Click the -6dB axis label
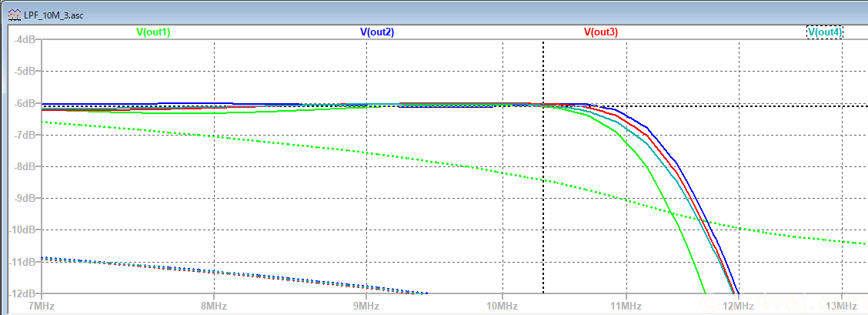 point(26,103)
